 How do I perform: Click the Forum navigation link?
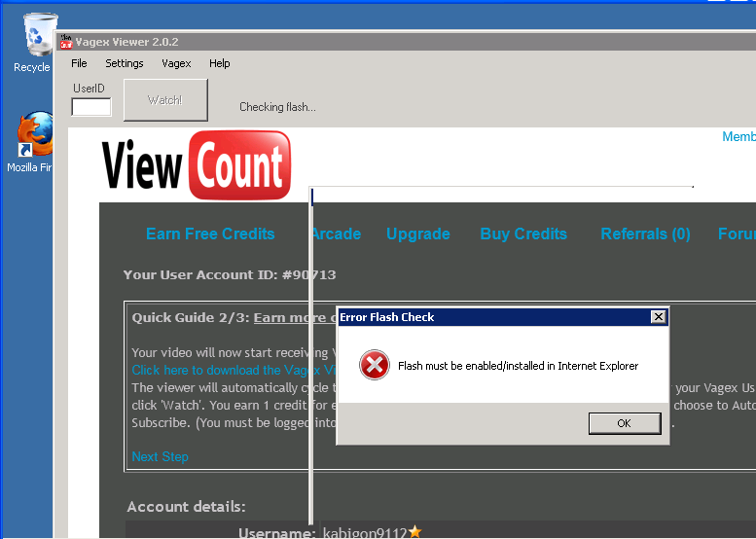click(737, 234)
